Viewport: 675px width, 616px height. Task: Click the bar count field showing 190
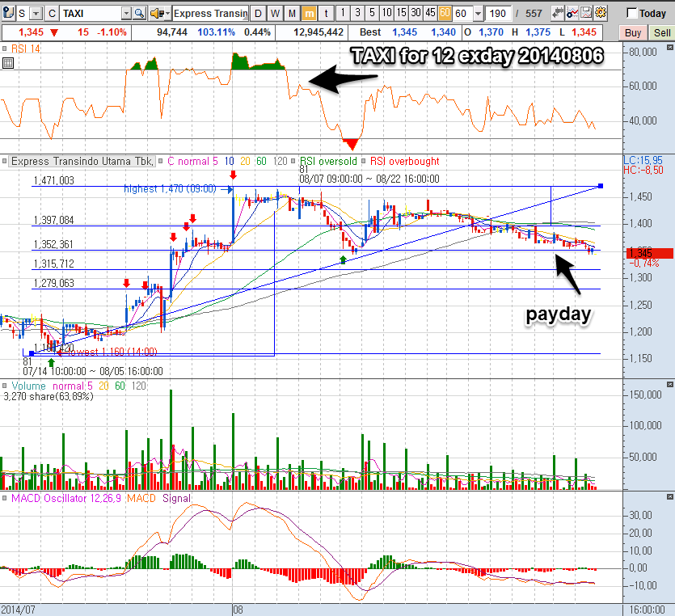point(498,14)
